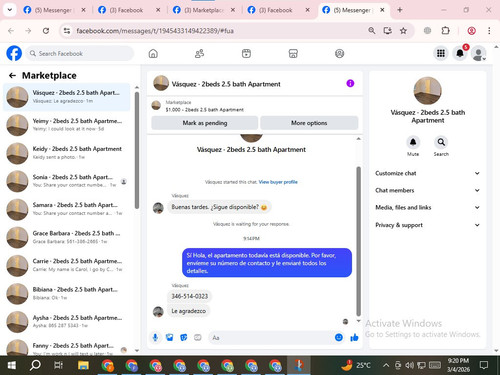Open Samara apartment conversation
The image size is (500, 375).
click(x=67, y=209)
